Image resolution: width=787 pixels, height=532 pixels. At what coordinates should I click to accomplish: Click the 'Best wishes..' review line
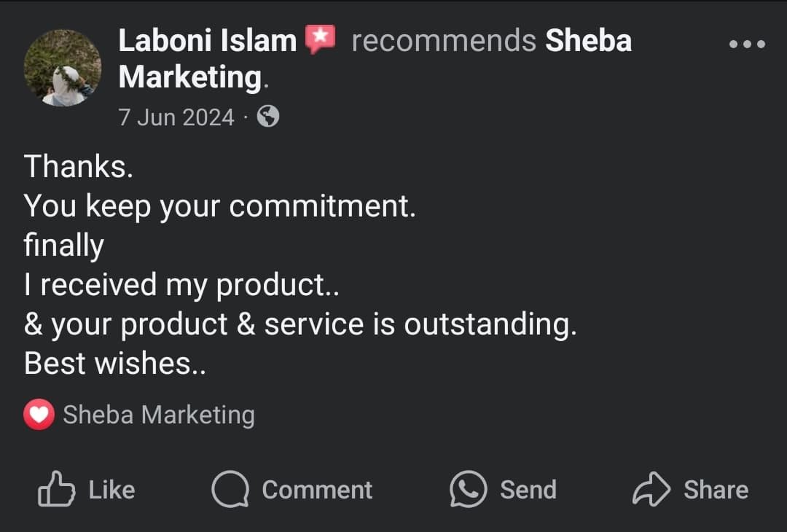pos(115,363)
